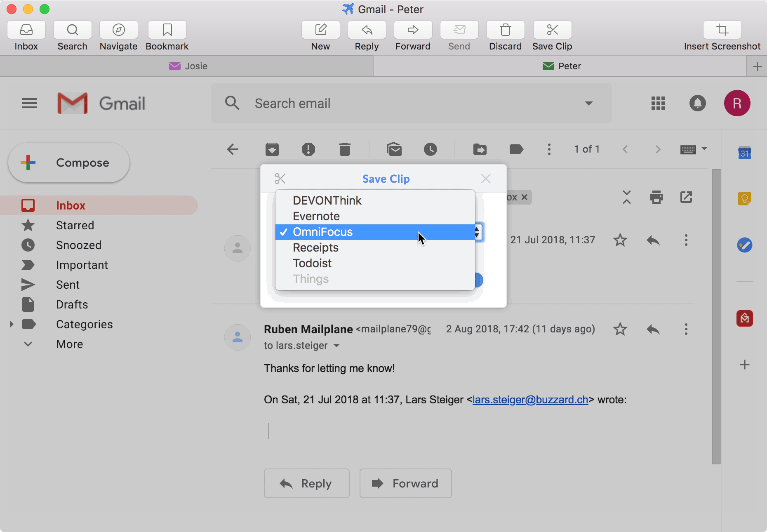The image size is (767, 532).
Task: Archive the conversation
Action: tap(272, 149)
